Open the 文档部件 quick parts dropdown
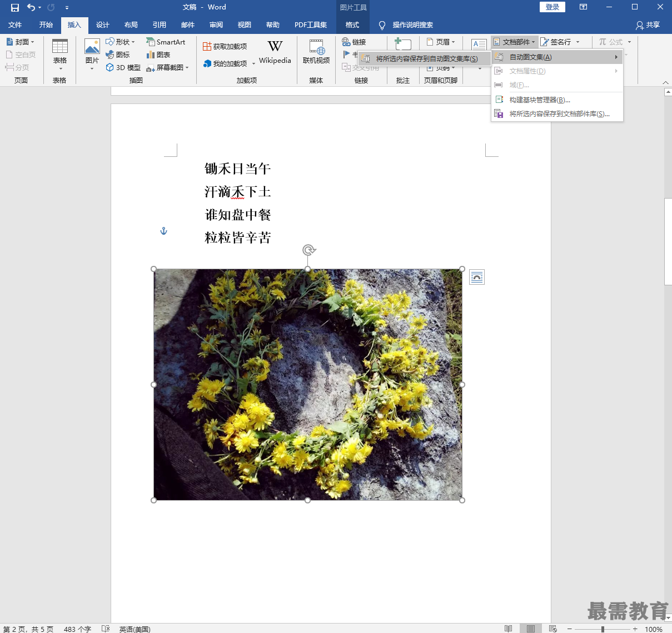Image resolution: width=672 pixels, height=633 pixels. 515,42
